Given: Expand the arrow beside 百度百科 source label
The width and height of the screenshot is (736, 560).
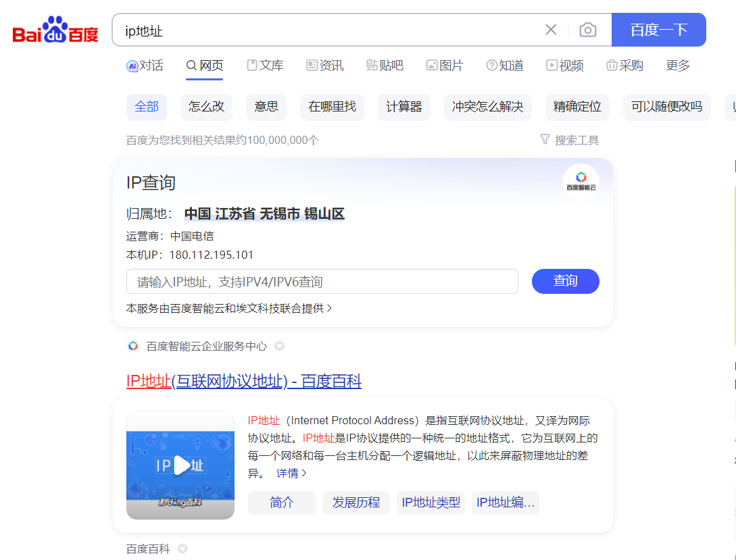Looking at the screenshot, I should click(182, 549).
